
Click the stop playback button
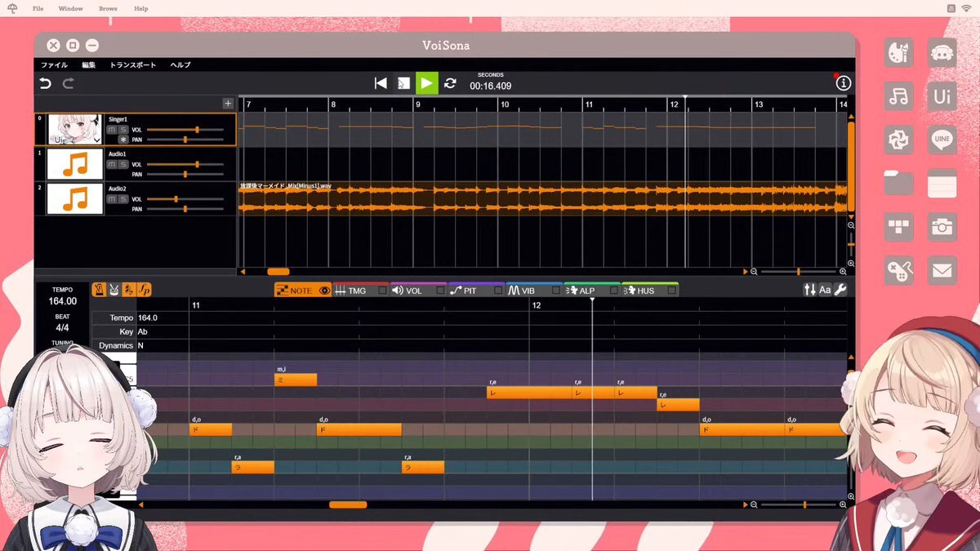click(403, 83)
